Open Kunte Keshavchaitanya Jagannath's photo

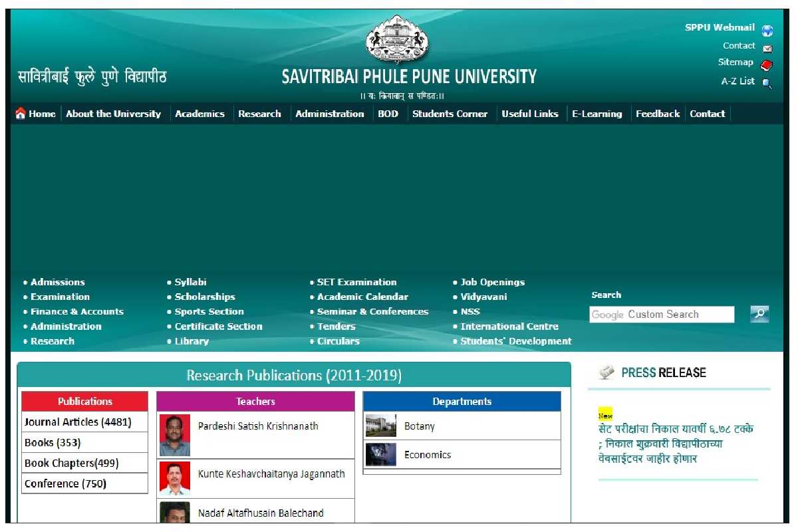[x=175, y=479]
